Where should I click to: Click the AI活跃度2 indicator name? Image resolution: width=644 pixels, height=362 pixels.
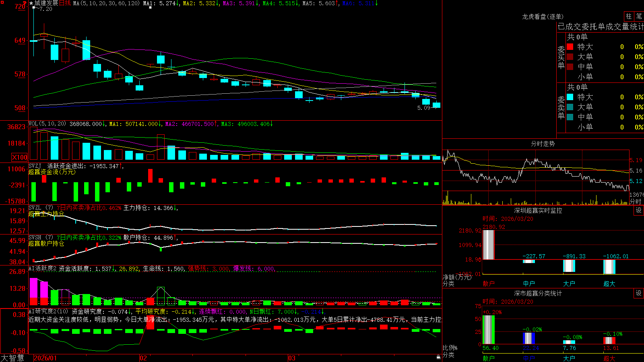[x=42, y=269]
